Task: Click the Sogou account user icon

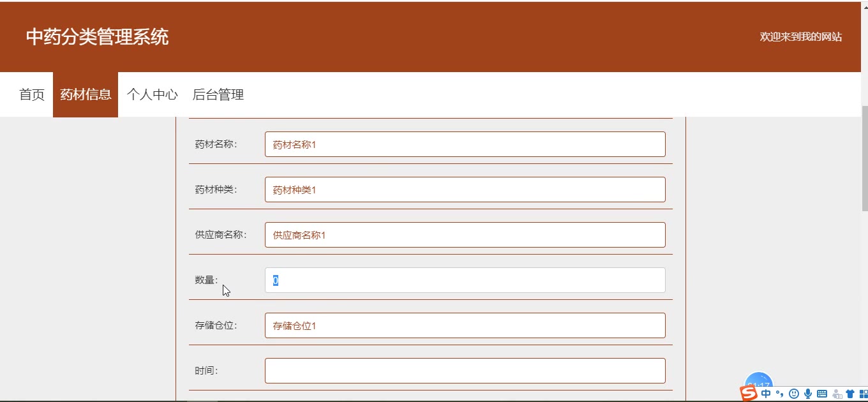Action: (837, 394)
